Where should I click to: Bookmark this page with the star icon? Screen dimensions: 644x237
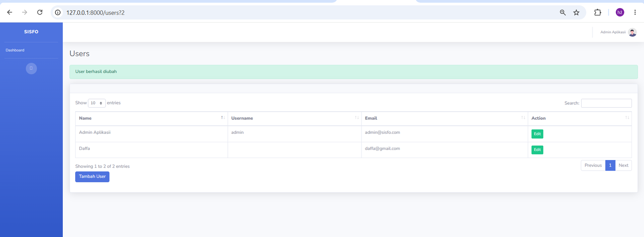(x=576, y=12)
